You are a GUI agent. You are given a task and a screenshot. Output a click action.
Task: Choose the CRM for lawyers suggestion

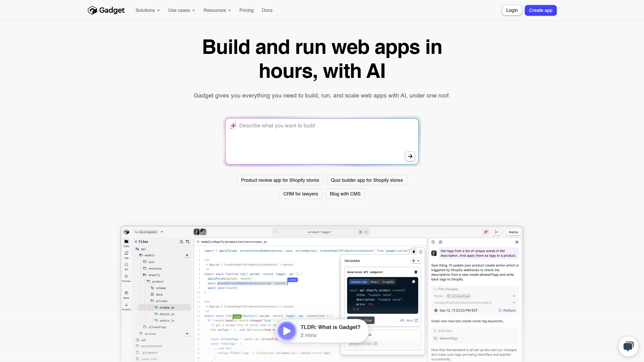(x=301, y=194)
